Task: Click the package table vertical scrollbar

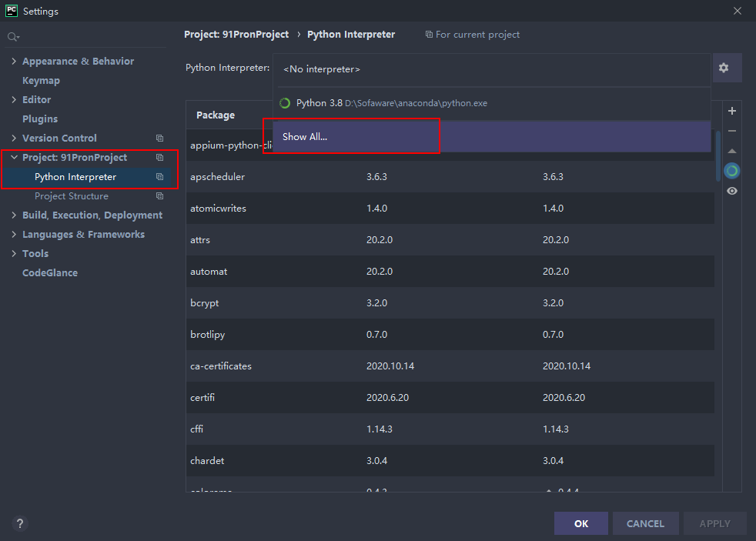Action: [x=718, y=156]
